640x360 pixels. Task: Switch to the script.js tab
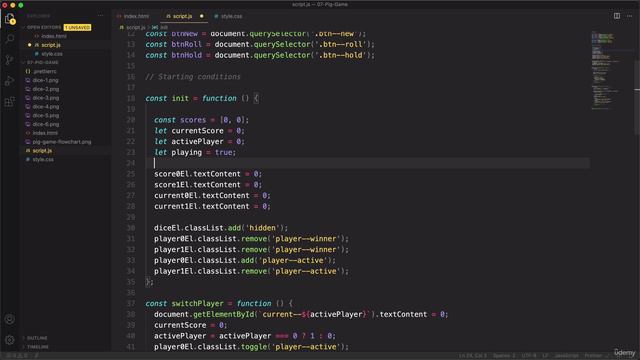coord(183,16)
